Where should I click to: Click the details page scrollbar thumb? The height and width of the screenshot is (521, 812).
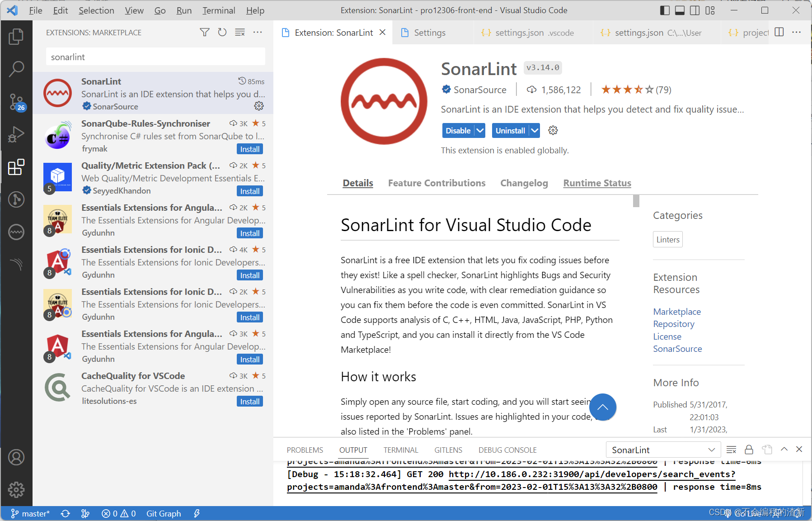pos(636,201)
